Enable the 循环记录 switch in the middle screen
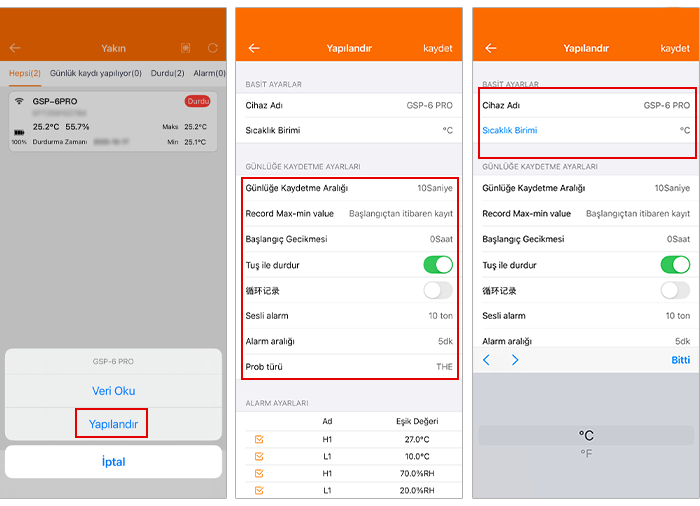Screen dimensions: 700x506 [x=437, y=290]
